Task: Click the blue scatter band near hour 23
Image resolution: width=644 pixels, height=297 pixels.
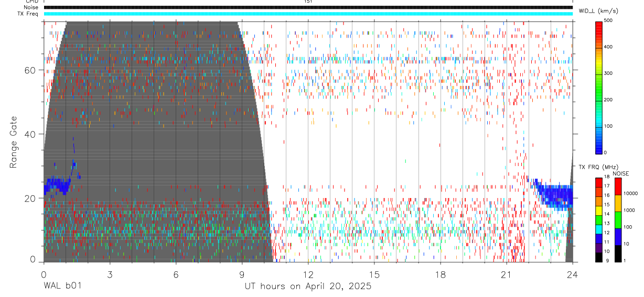Action: click(553, 195)
